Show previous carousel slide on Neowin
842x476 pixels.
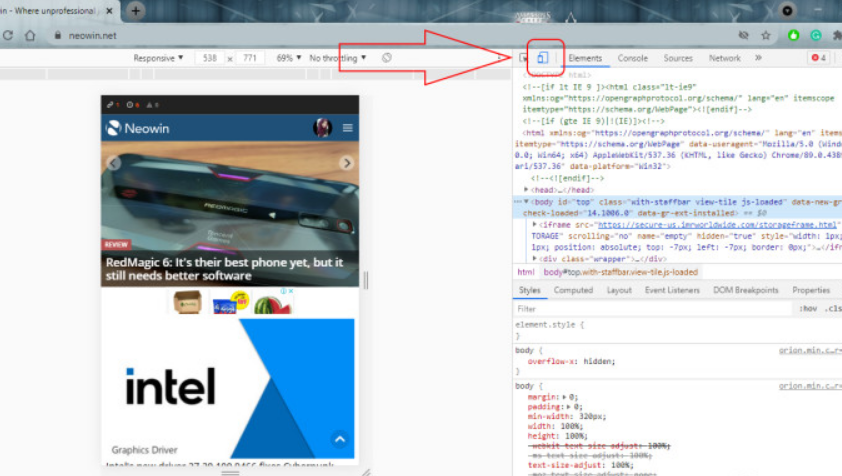pos(113,163)
